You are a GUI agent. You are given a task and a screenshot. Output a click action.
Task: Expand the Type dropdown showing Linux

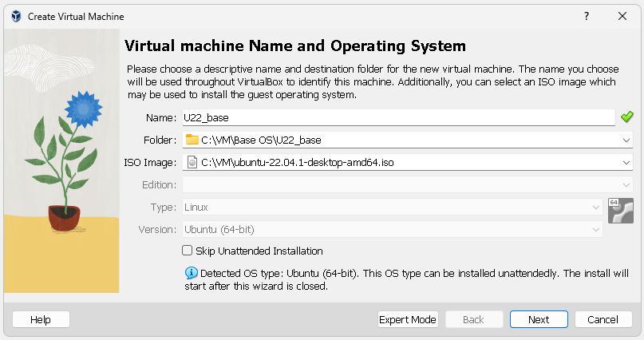[595, 208]
